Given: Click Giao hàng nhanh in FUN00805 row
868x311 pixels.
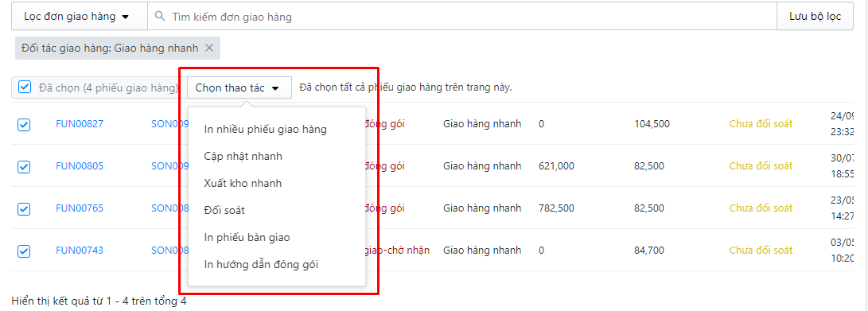Looking at the screenshot, I should [x=482, y=166].
